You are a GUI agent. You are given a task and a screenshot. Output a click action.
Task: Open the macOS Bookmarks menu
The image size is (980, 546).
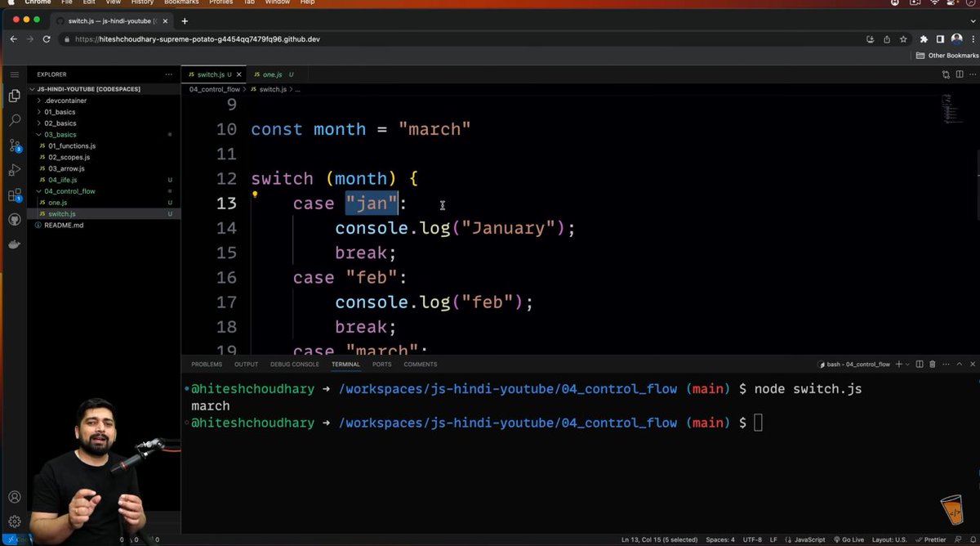click(181, 2)
